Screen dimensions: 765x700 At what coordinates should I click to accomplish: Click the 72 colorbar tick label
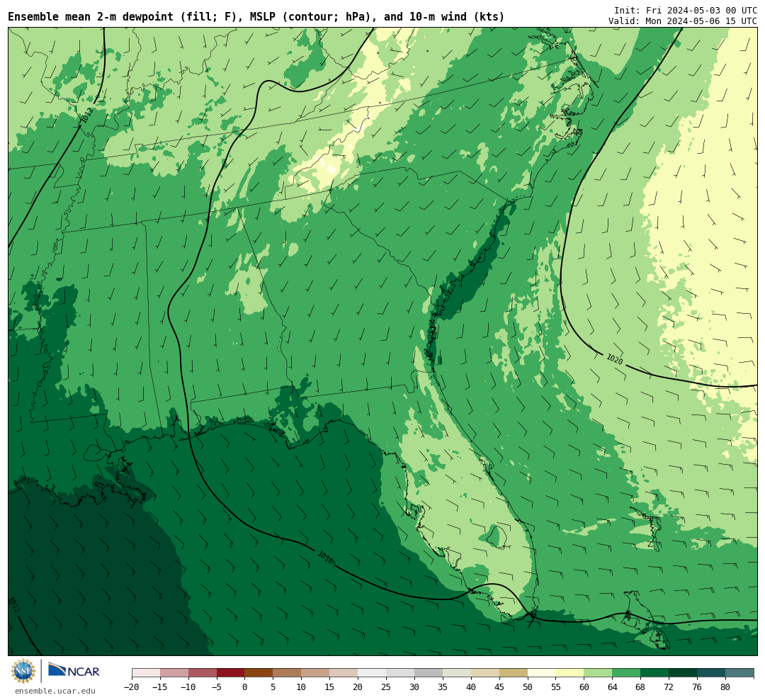669,687
